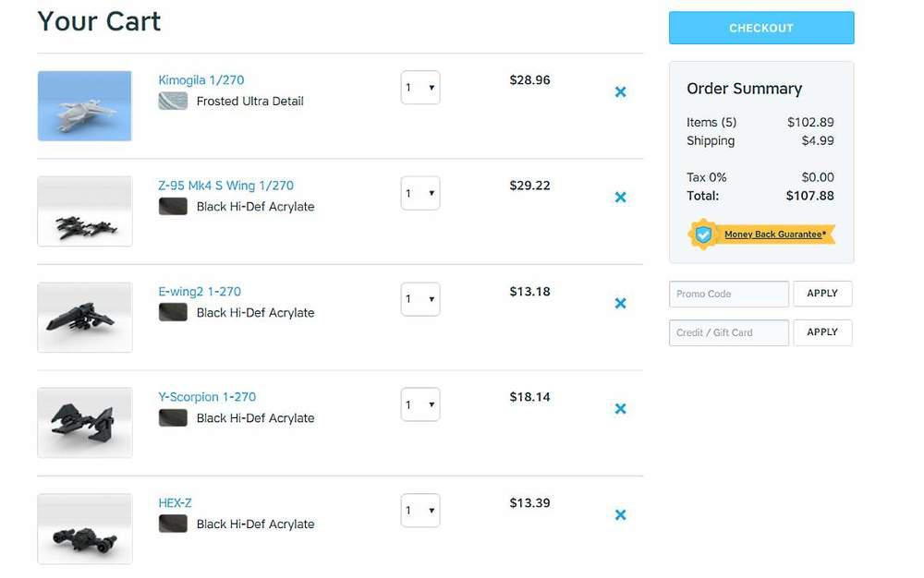Open the E-wing2 product thumbnail image
Screen dimensions: 924x578
pos(85,318)
